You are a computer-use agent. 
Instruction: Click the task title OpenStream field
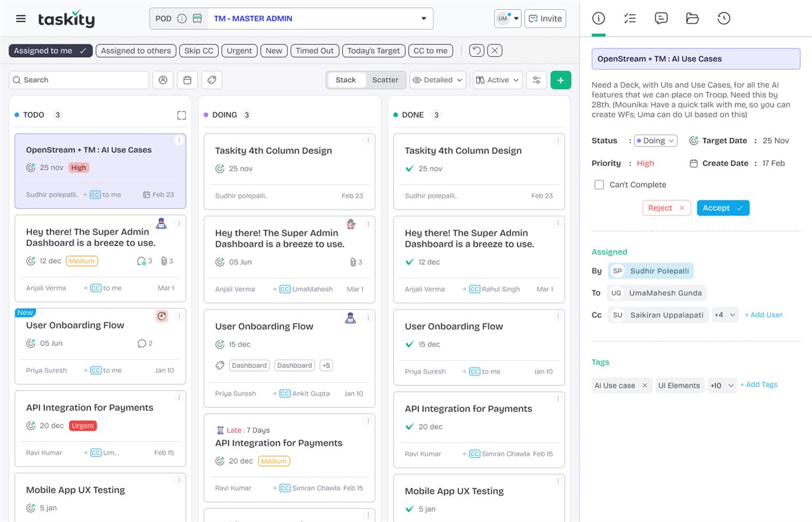(696, 59)
